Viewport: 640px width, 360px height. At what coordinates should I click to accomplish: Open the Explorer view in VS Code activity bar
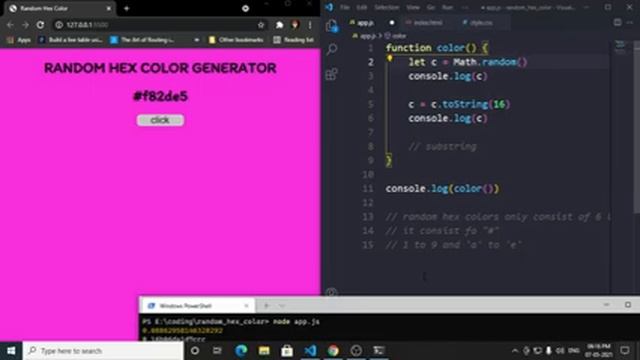[x=332, y=26]
